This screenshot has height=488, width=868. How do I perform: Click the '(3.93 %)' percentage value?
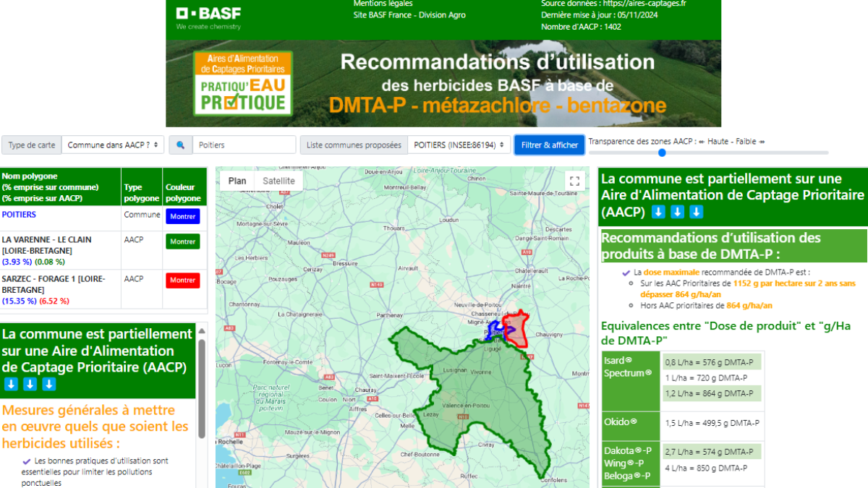[17, 262]
